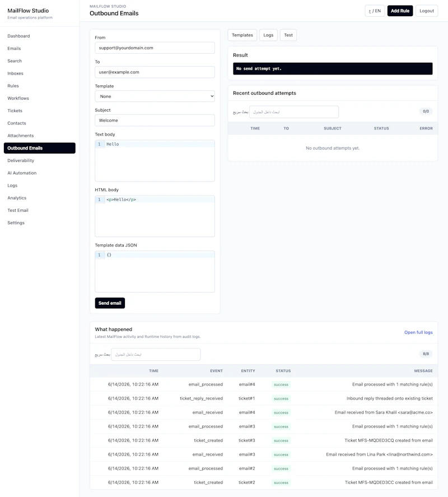Click the Inbound reply threaded message cell

(389, 398)
